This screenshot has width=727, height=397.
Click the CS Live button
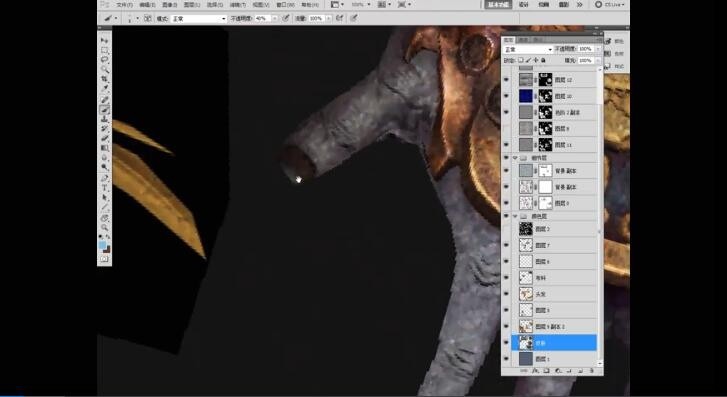tap(611, 5)
